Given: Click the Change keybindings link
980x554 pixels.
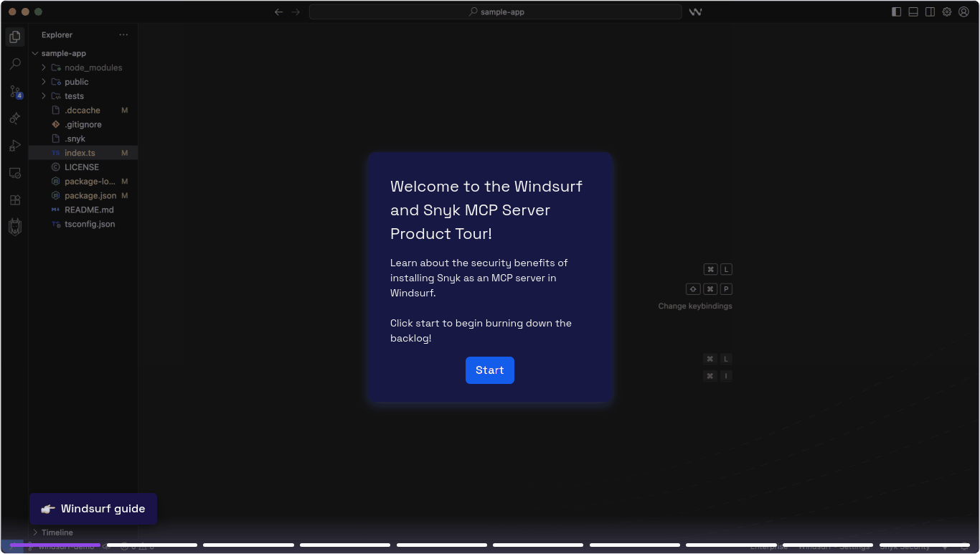Looking at the screenshot, I should (695, 306).
